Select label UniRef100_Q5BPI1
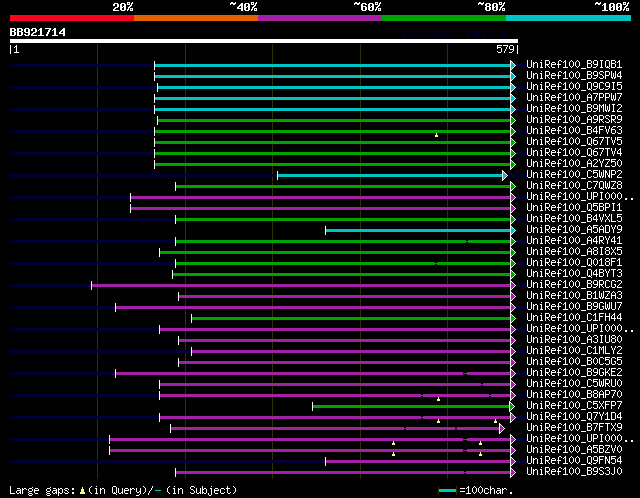 click(574, 208)
